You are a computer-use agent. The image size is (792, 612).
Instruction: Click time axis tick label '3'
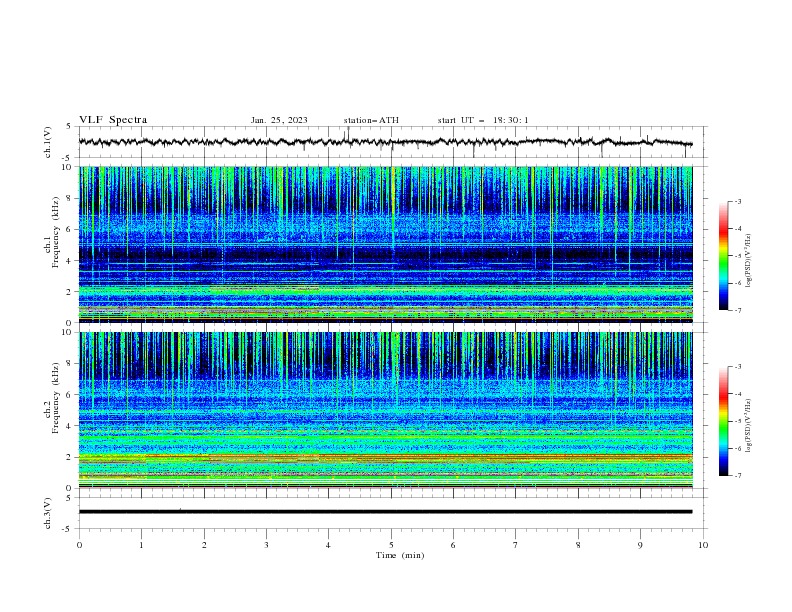266,545
